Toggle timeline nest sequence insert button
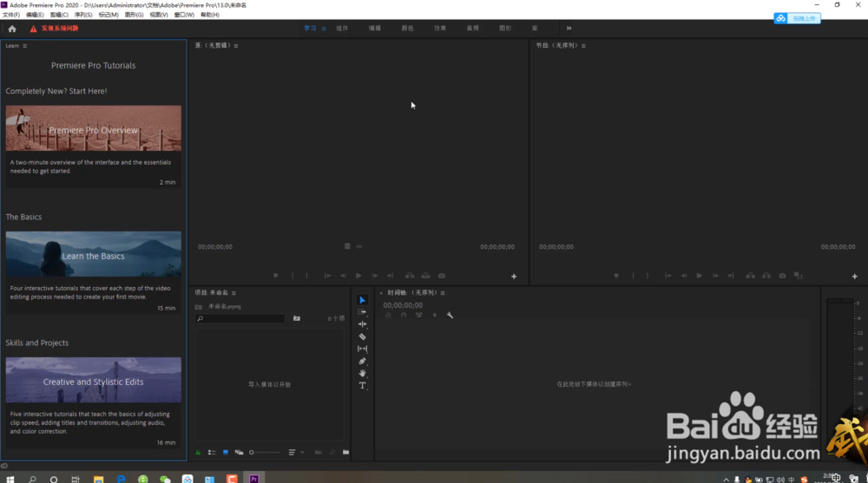Screen dimensions: 868x483 tap(388, 316)
